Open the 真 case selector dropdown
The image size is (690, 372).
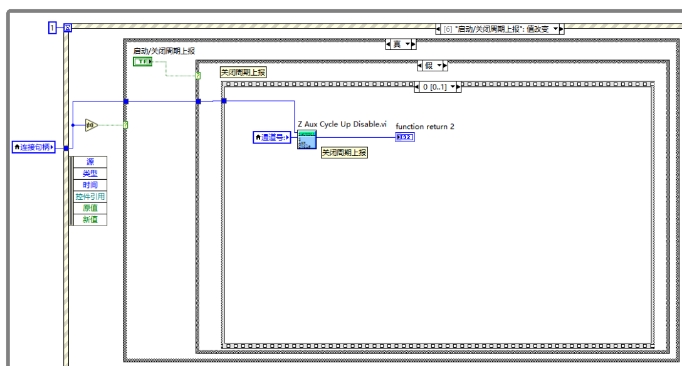[x=407, y=44]
